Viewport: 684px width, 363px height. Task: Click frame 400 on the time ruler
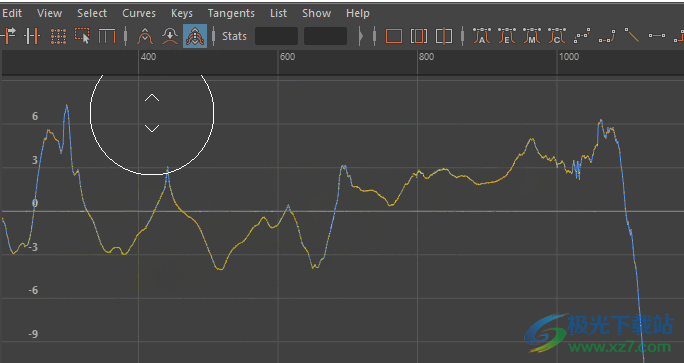[x=148, y=57]
